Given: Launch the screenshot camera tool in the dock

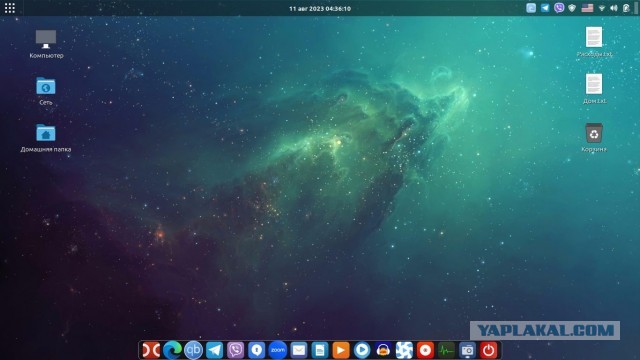Looking at the screenshot, I should 467,350.
